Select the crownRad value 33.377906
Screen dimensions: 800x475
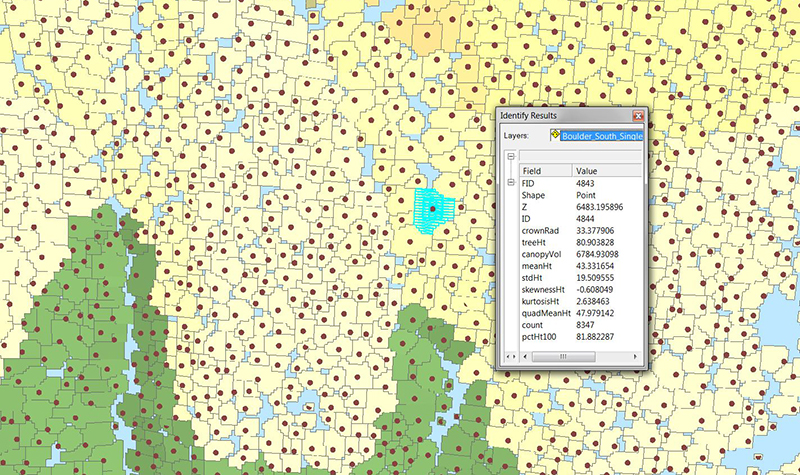(x=595, y=230)
